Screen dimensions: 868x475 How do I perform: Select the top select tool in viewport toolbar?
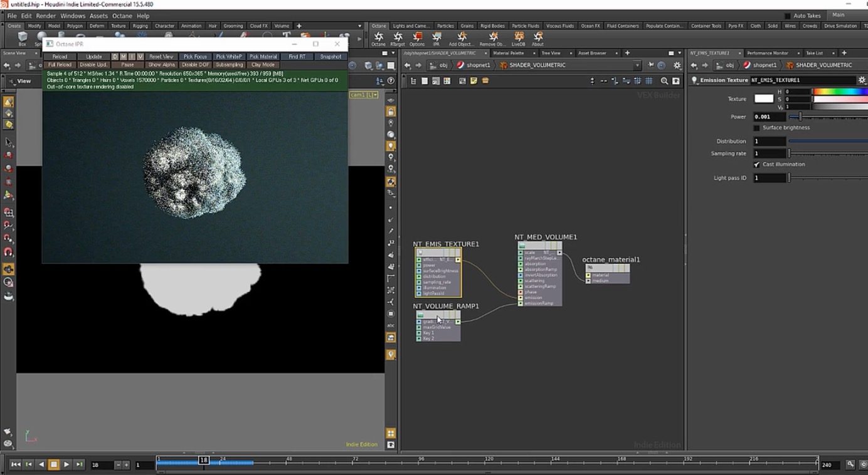pyautogui.click(x=9, y=102)
